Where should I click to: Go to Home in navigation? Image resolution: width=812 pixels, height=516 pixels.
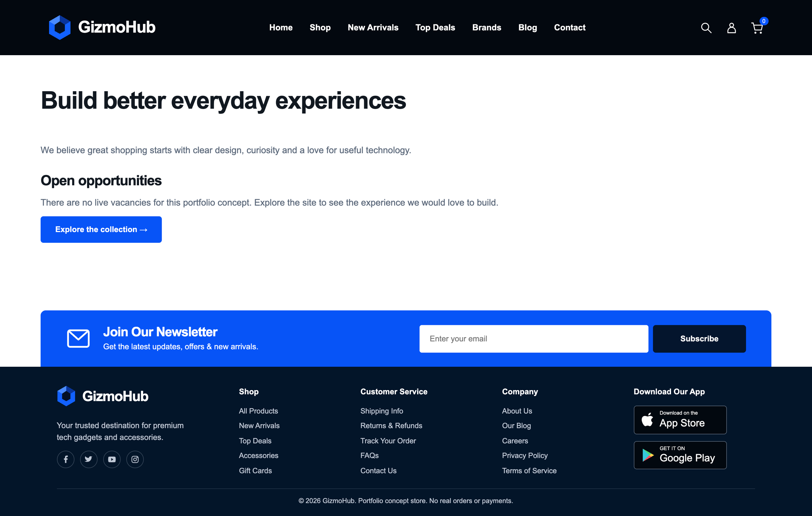(x=281, y=28)
